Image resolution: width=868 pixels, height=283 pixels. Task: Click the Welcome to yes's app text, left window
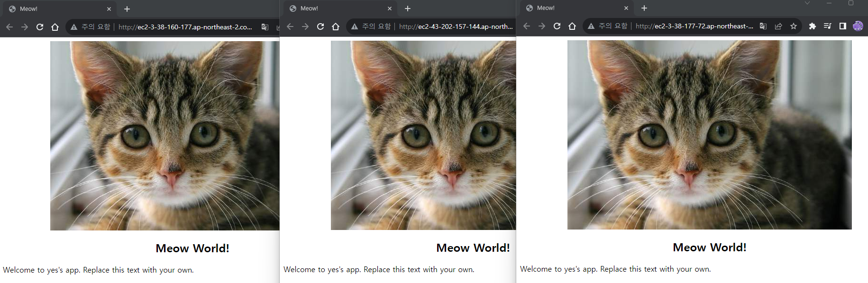tap(98, 270)
